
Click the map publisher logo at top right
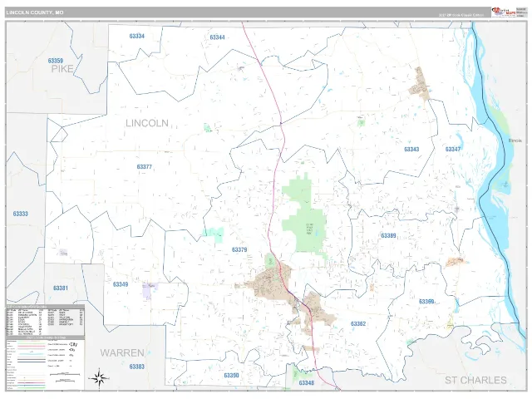point(503,12)
